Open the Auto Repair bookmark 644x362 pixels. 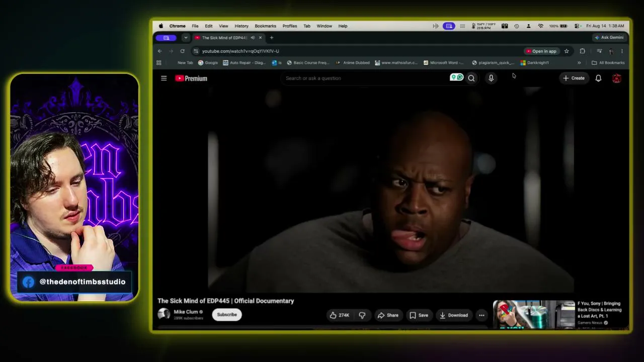pyautogui.click(x=244, y=63)
